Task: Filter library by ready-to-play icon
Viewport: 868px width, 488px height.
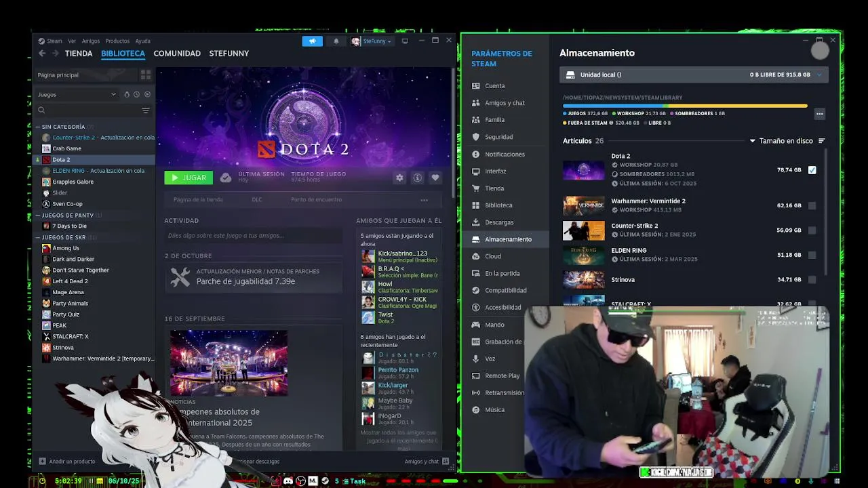Action: pos(147,94)
